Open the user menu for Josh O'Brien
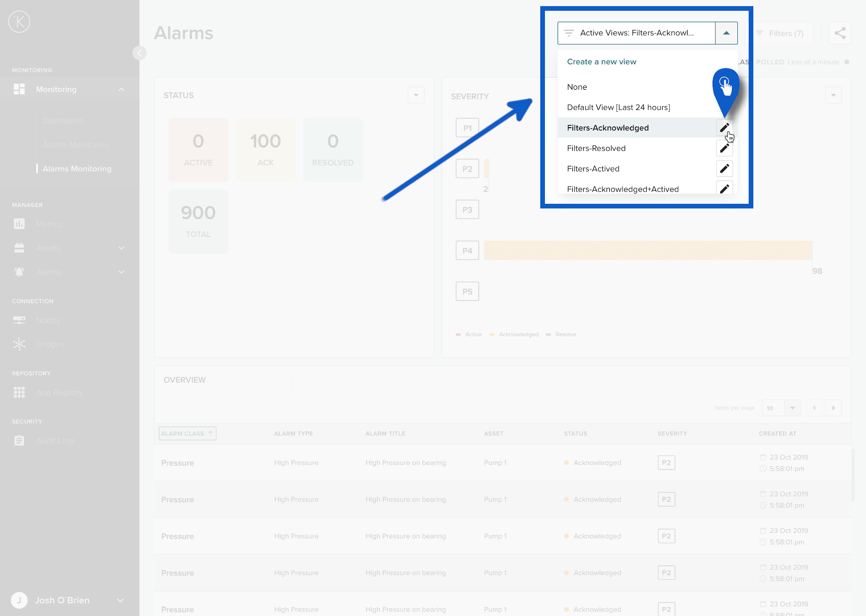 pyautogui.click(x=120, y=601)
